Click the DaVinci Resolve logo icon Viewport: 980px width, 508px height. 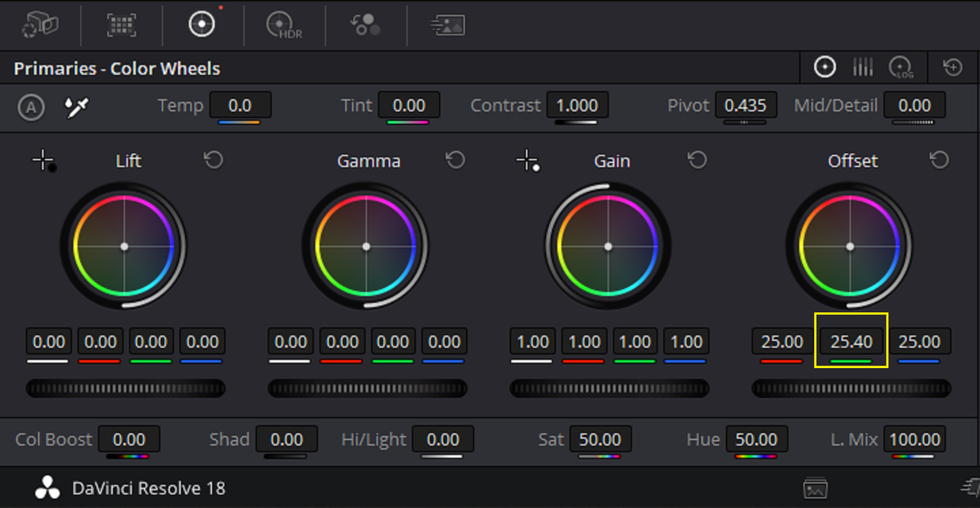tap(48, 488)
